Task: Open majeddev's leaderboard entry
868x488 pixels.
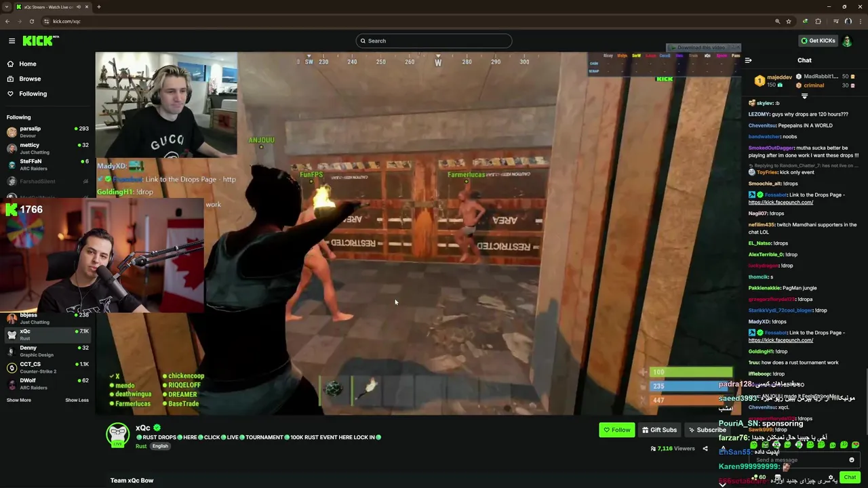Action: (773, 81)
